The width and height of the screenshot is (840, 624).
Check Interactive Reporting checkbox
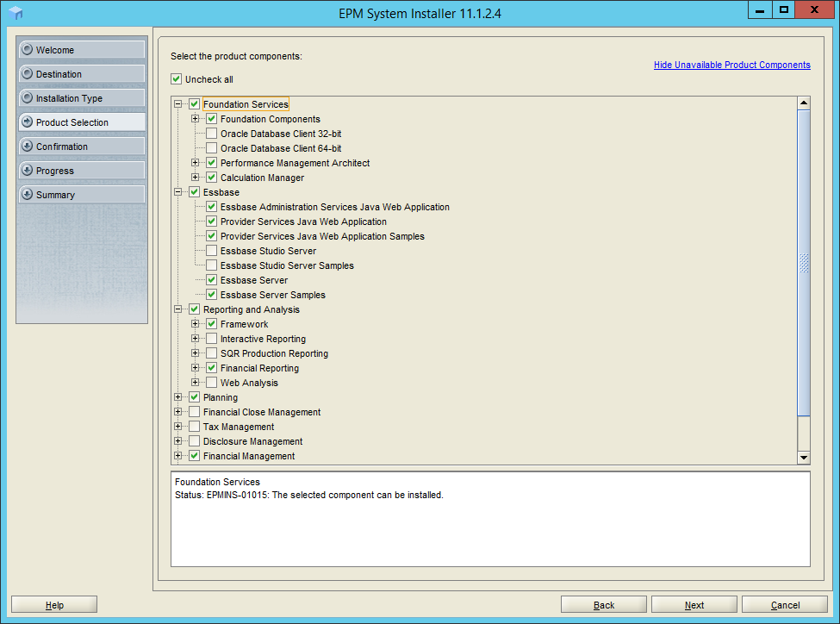pyautogui.click(x=212, y=338)
